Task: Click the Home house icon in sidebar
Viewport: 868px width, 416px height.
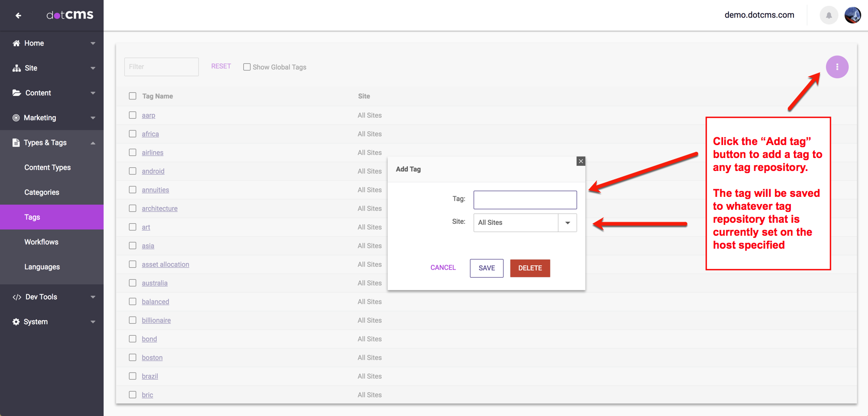Action: point(17,44)
